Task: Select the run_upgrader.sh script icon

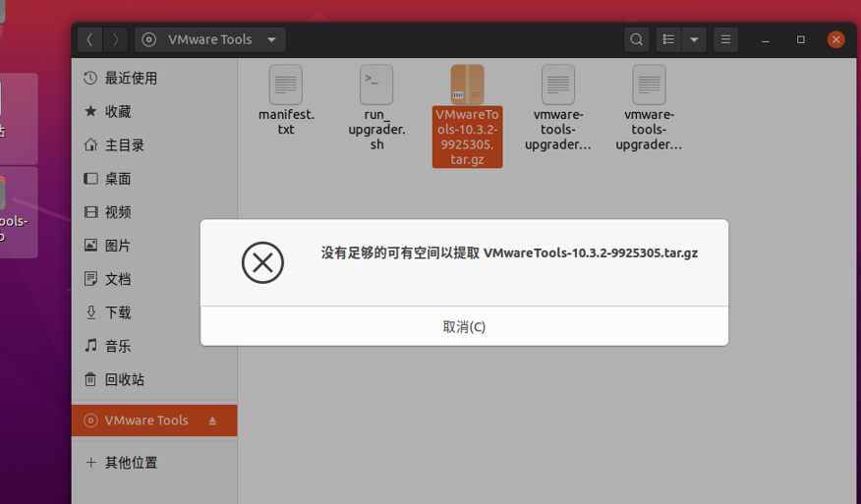Action: [x=376, y=84]
